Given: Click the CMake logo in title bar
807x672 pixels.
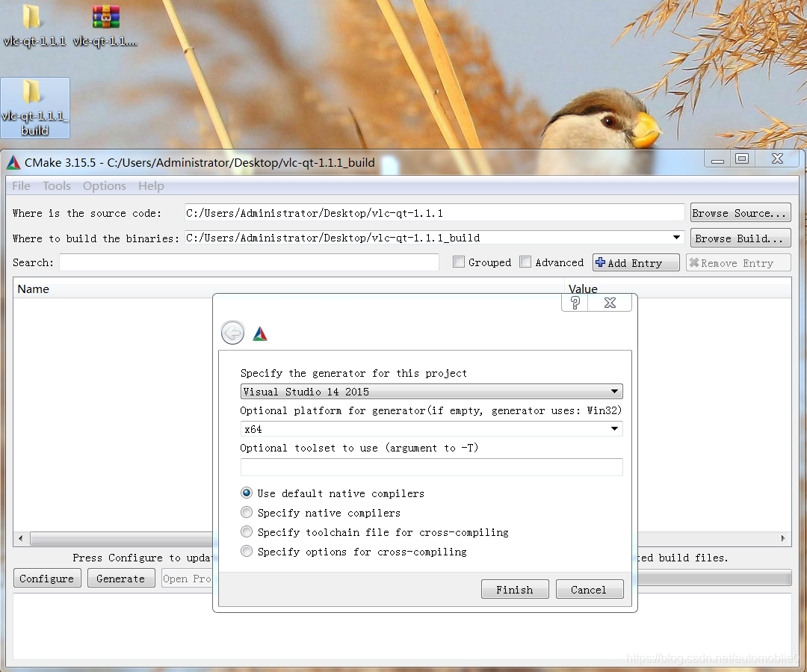Looking at the screenshot, I should [14, 163].
